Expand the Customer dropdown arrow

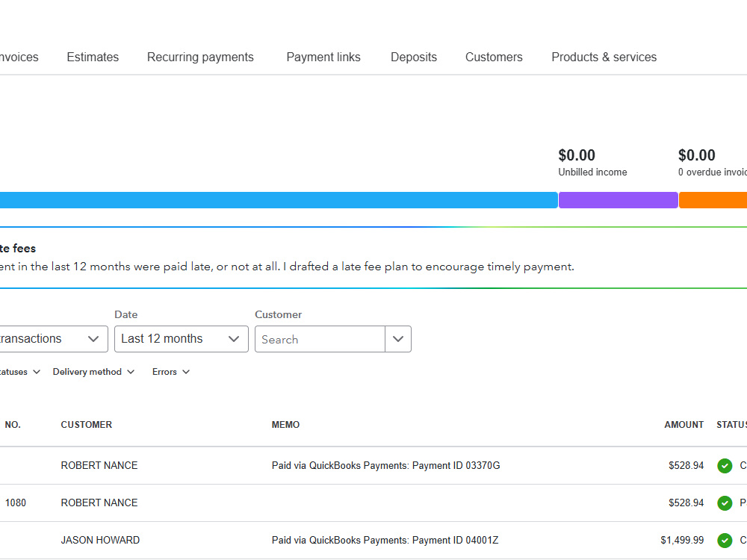point(398,339)
